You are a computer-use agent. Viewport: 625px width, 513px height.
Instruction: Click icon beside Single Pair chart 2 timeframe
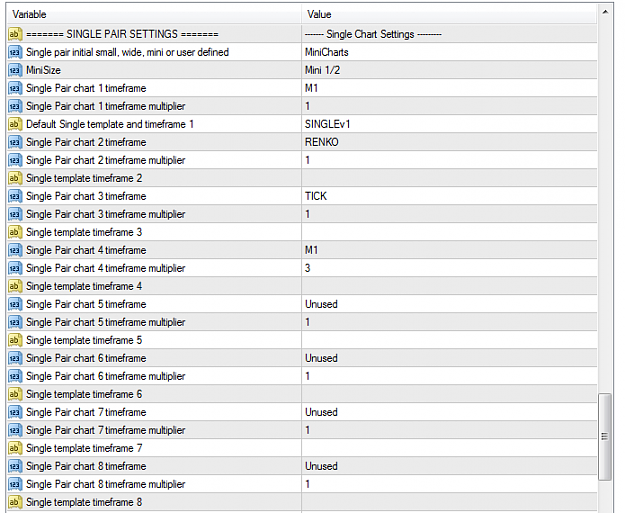[15, 142]
